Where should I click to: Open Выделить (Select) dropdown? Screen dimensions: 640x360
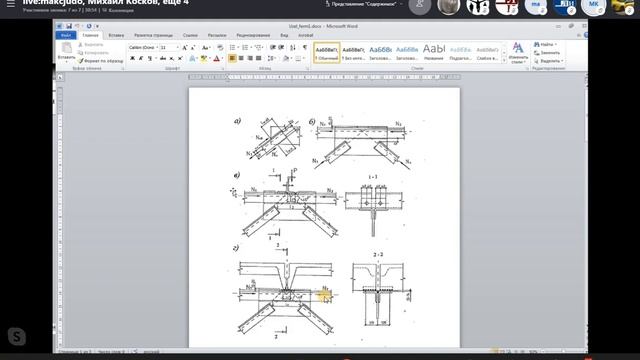549,61
